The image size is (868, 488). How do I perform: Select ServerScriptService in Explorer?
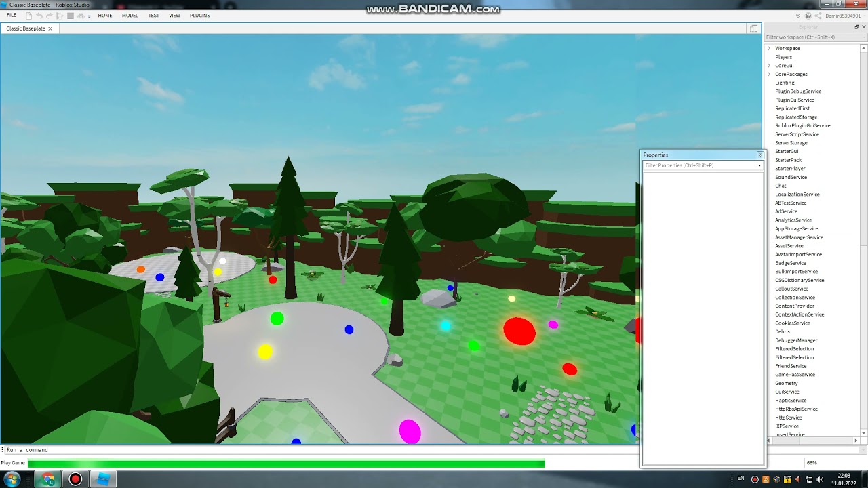[x=797, y=134]
